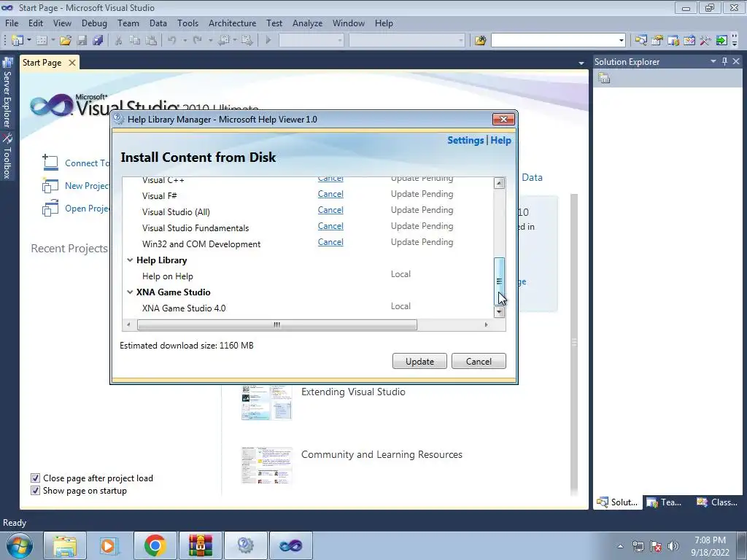Toggle Close page after project load checkbox
Image resolution: width=747 pixels, height=560 pixels.
click(x=35, y=478)
